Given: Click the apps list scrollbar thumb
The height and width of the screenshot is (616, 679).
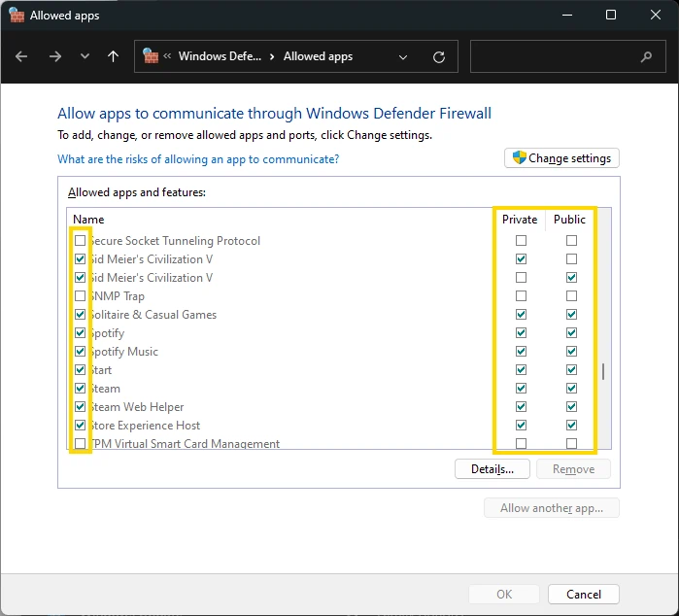Looking at the screenshot, I should (603, 371).
